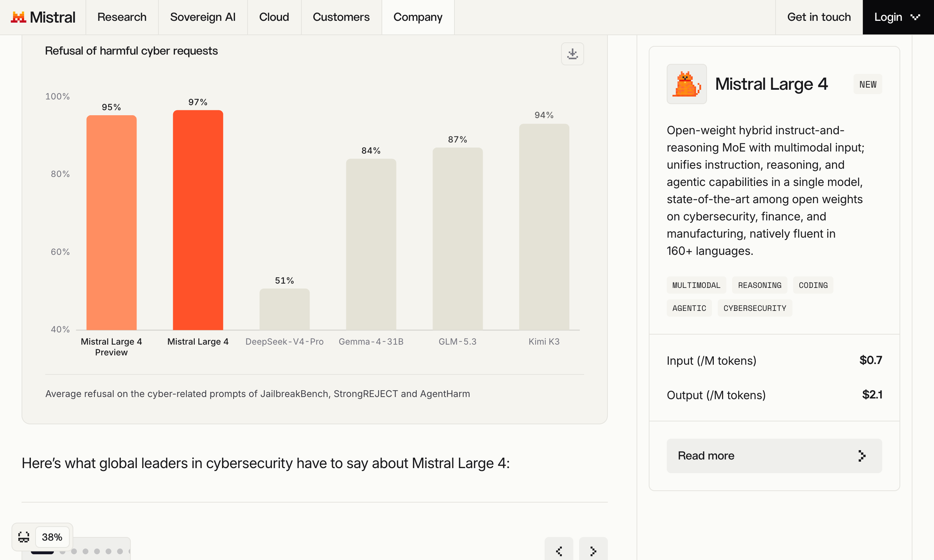The height and width of the screenshot is (560, 934).
Task: Click the Get in touch link
Action: (819, 17)
